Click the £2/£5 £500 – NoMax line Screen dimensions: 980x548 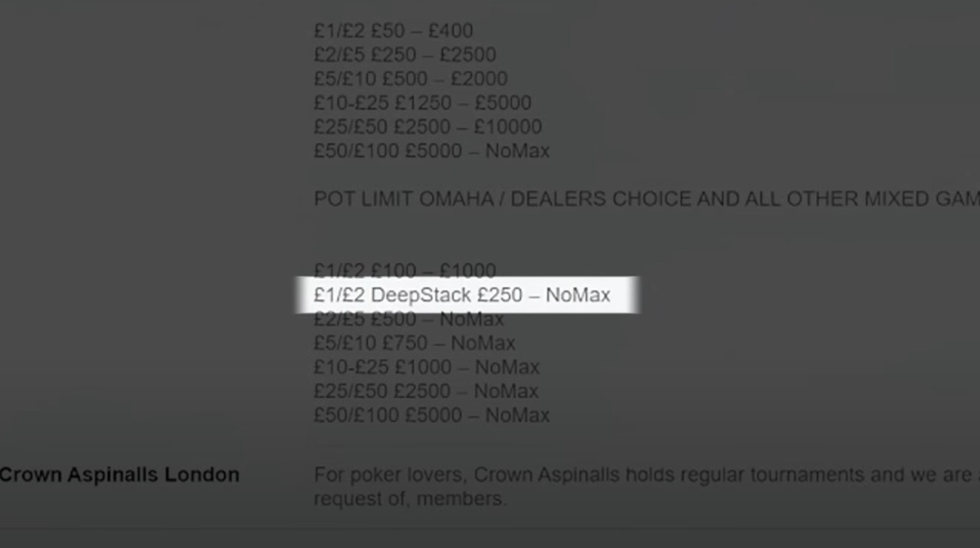point(408,319)
